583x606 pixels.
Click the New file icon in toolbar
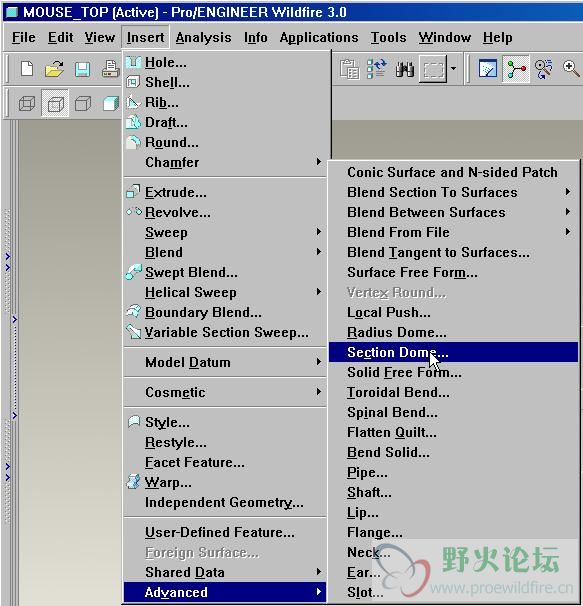27,69
